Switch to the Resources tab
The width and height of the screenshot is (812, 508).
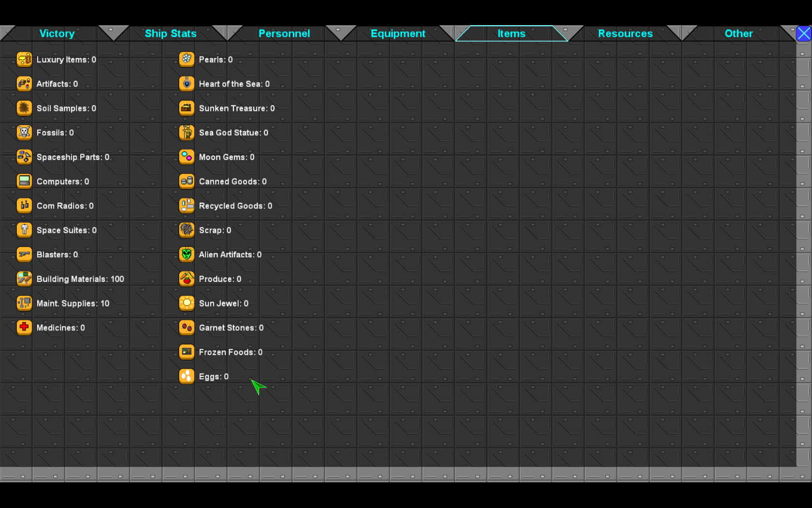625,33
